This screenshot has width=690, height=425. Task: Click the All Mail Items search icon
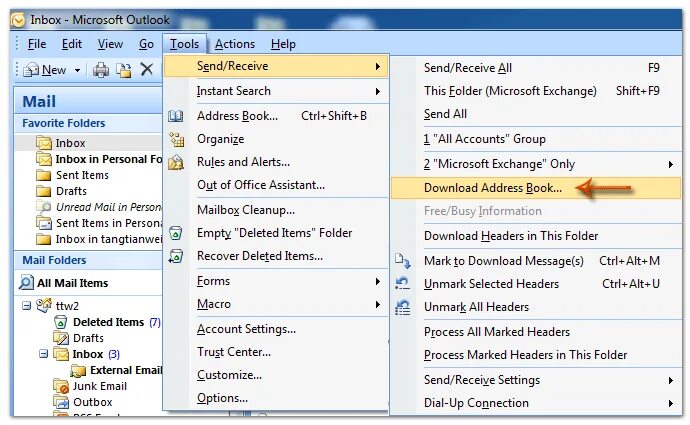click(26, 282)
